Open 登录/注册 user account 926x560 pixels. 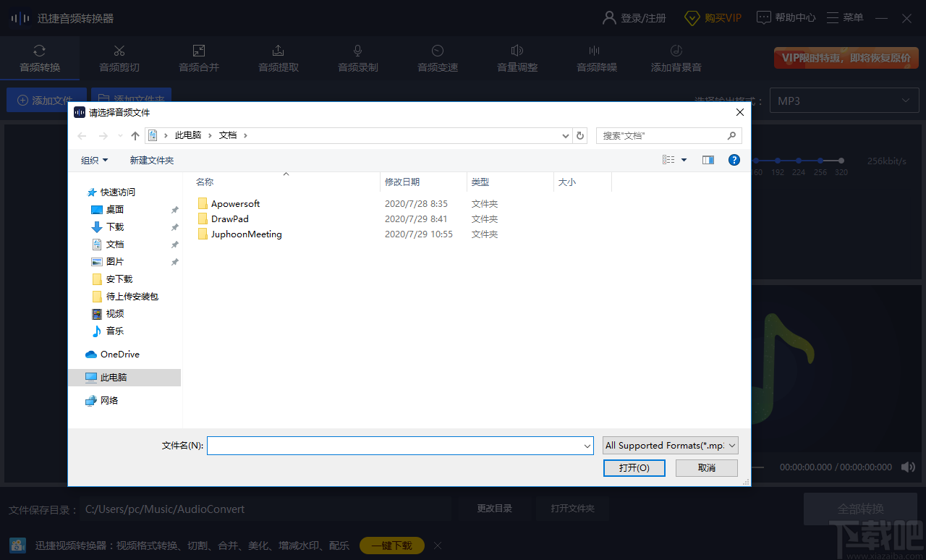(634, 18)
